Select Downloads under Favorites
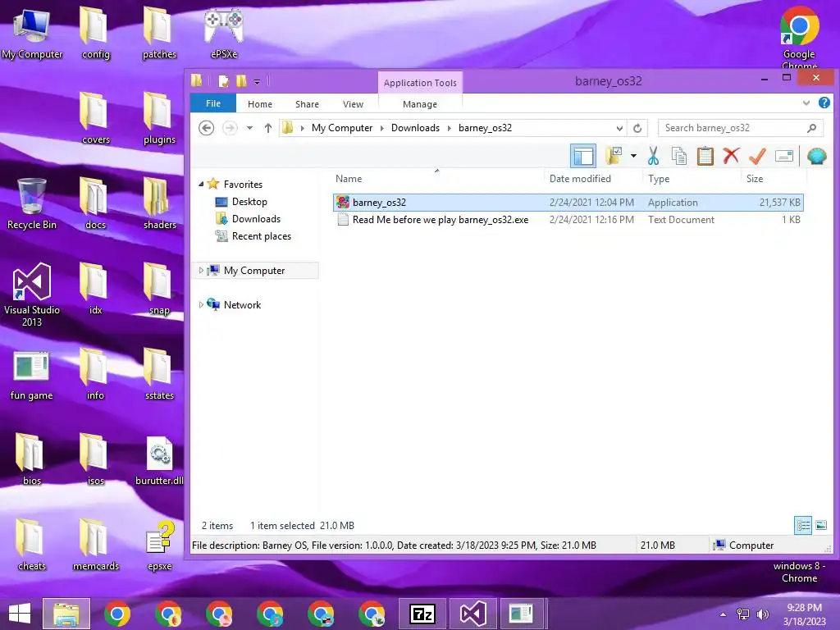The image size is (840, 630). tap(256, 218)
